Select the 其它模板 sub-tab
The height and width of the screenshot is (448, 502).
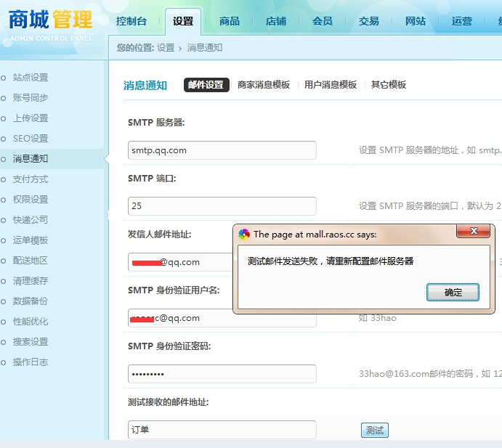pyautogui.click(x=389, y=85)
